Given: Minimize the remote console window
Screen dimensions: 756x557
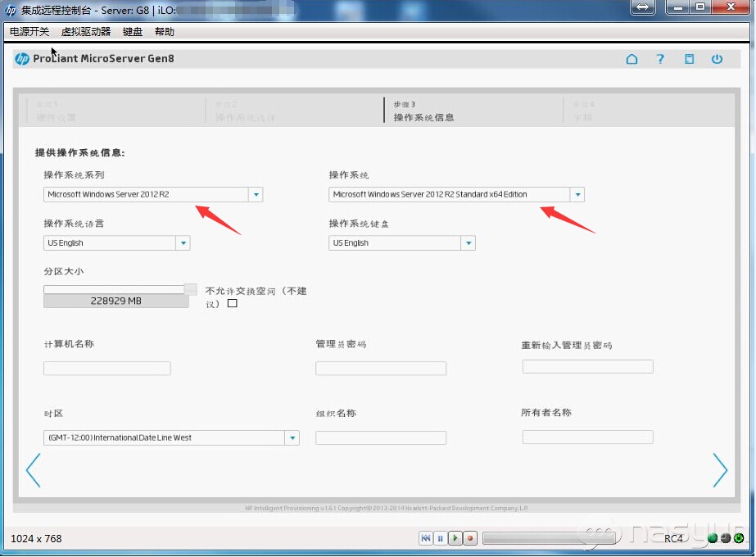Looking at the screenshot, I should [x=678, y=7].
